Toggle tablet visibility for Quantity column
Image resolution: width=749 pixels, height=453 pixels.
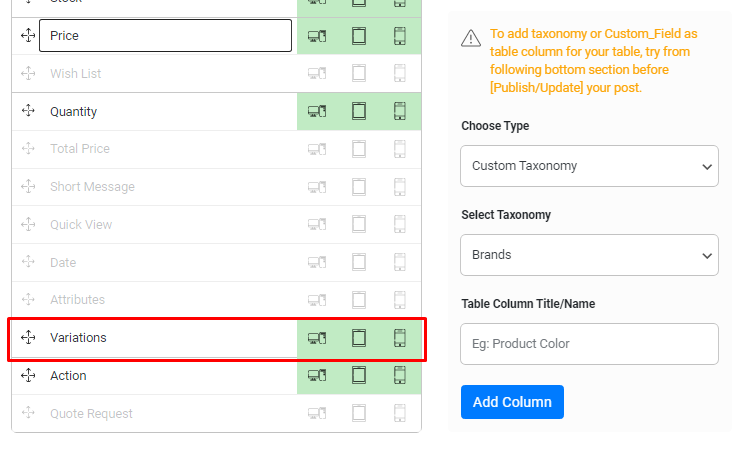[359, 111]
